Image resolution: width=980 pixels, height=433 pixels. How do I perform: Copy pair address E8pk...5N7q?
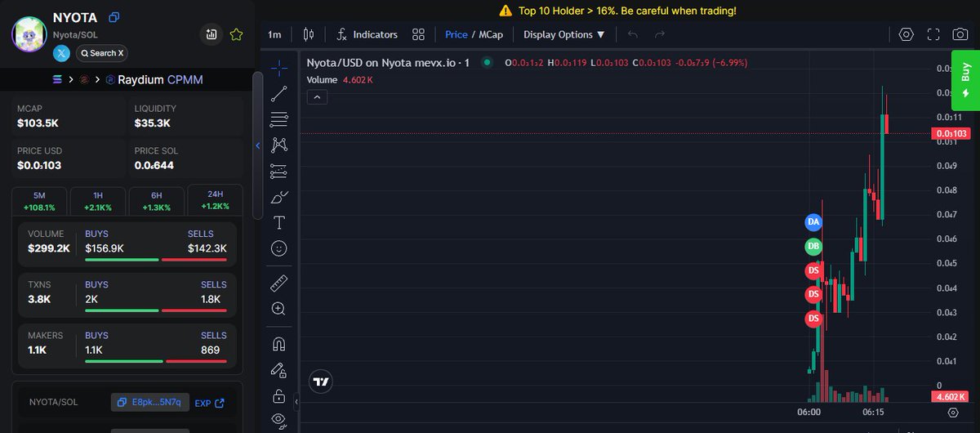[150, 402]
